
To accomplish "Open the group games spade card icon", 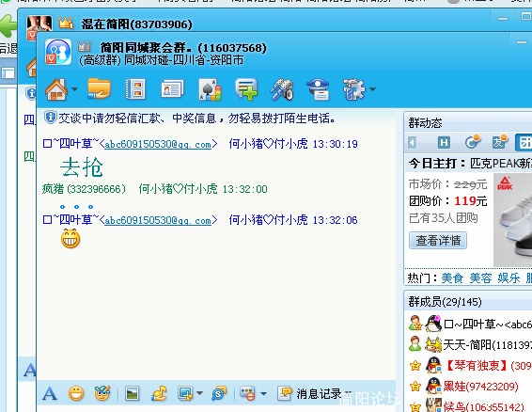I will [210, 90].
